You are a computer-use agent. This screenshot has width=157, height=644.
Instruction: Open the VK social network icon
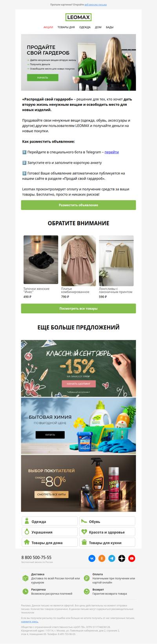click(92, 558)
